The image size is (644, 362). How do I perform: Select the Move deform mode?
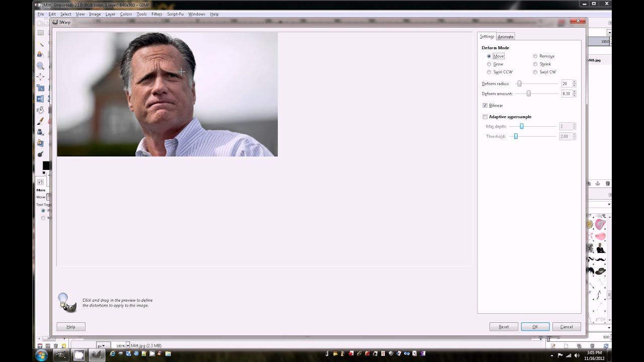(495, 56)
